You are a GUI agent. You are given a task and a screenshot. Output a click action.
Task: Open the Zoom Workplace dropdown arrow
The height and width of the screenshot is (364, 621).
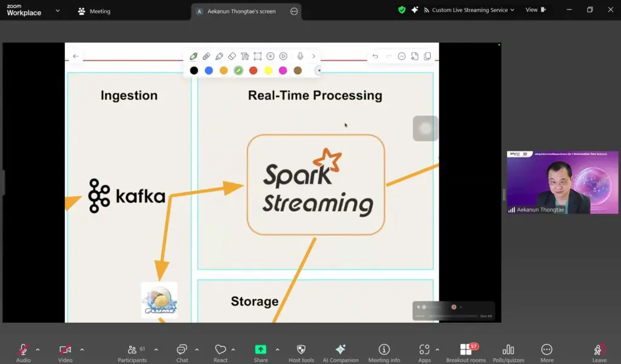[58, 11]
